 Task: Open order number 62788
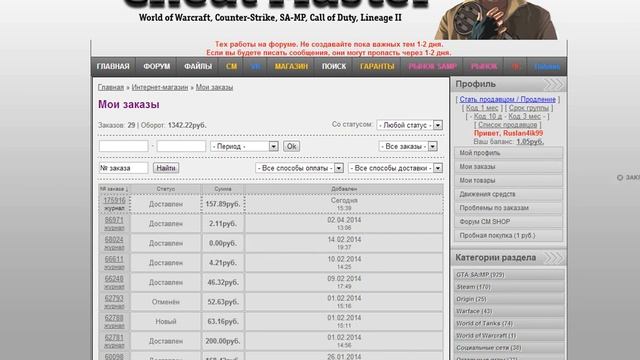click(x=114, y=318)
